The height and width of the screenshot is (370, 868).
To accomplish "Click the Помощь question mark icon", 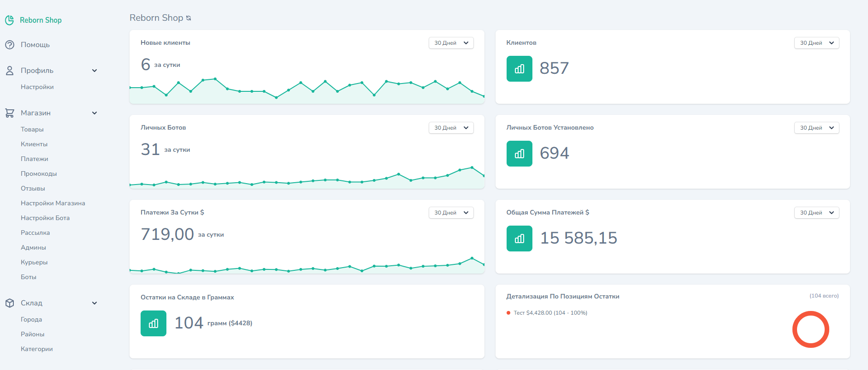I will click(x=9, y=45).
